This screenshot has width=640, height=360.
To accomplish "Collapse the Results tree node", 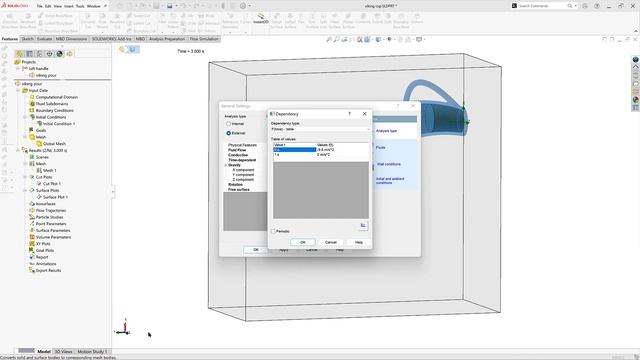I will 18,150.
